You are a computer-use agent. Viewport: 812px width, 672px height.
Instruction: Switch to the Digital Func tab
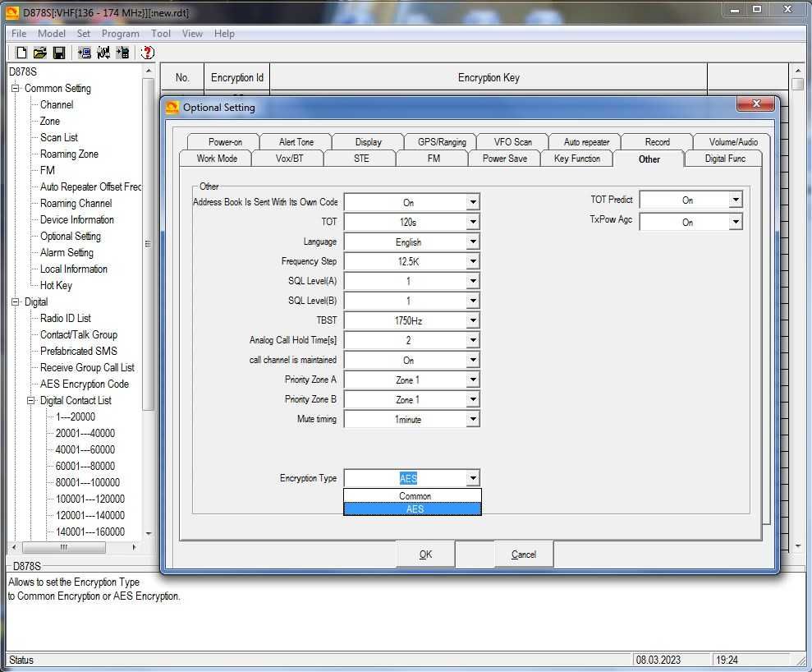coord(724,158)
